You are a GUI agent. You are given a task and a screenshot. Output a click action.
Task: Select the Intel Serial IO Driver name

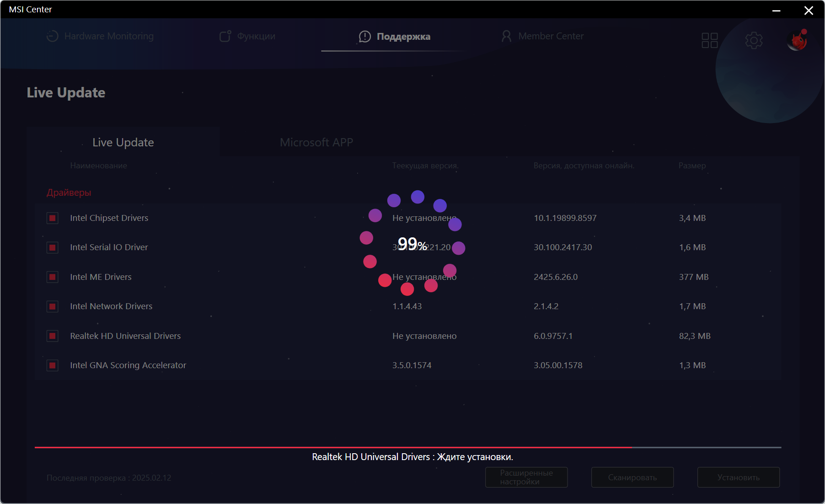tap(109, 247)
